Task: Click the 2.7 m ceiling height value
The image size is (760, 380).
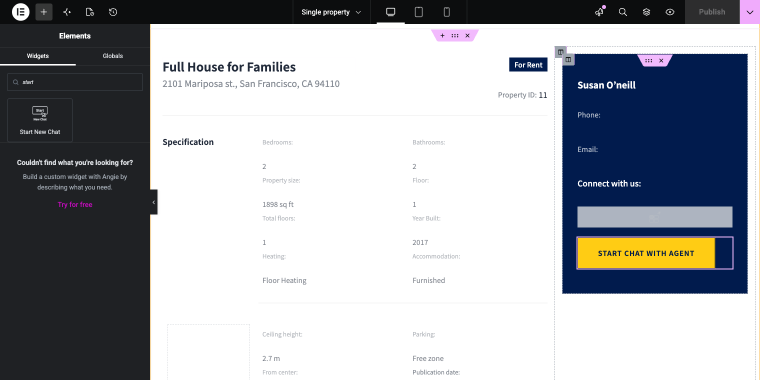Action: [271, 359]
